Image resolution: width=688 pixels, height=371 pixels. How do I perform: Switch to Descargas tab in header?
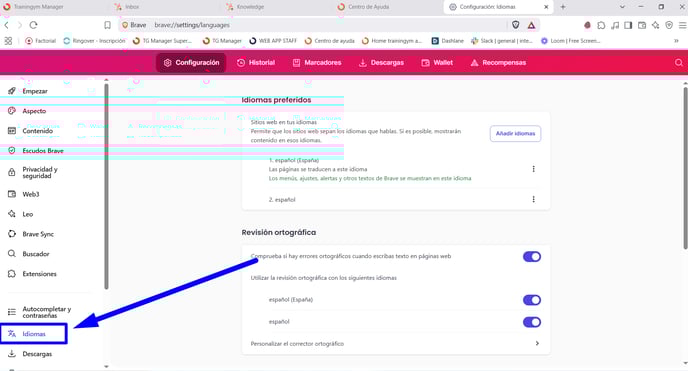pos(381,63)
